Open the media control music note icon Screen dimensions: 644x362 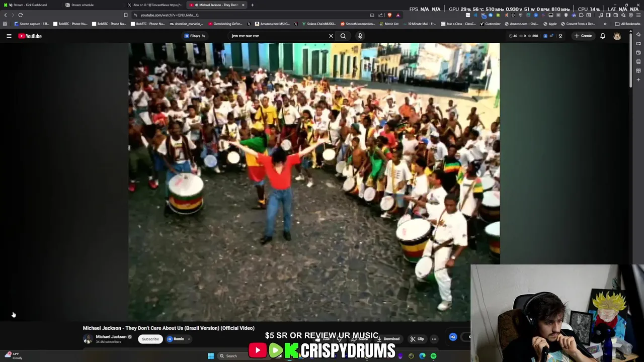600,15
